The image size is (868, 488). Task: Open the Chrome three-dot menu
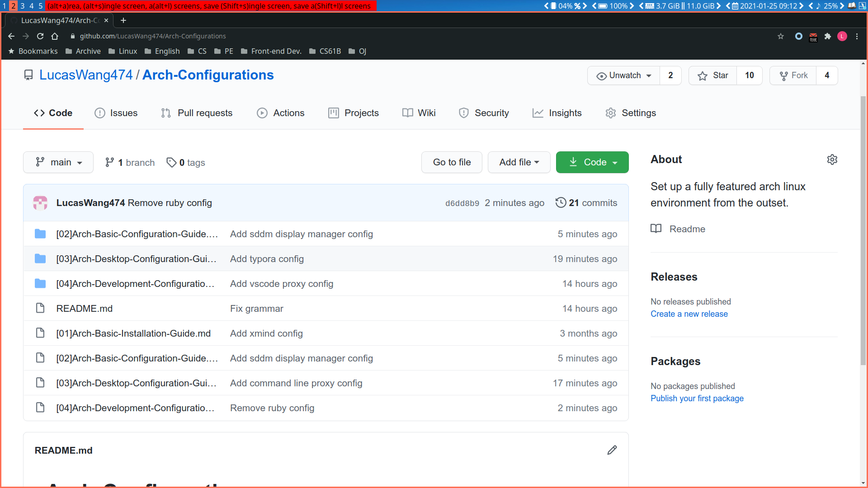pyautogui.click(x=857, y=36)
